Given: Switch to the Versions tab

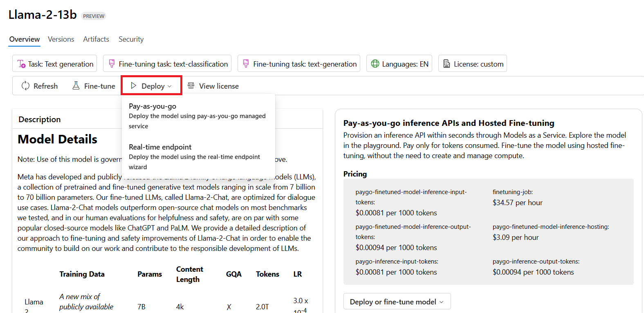Looking at the screenshot, I should pos(61,39).
